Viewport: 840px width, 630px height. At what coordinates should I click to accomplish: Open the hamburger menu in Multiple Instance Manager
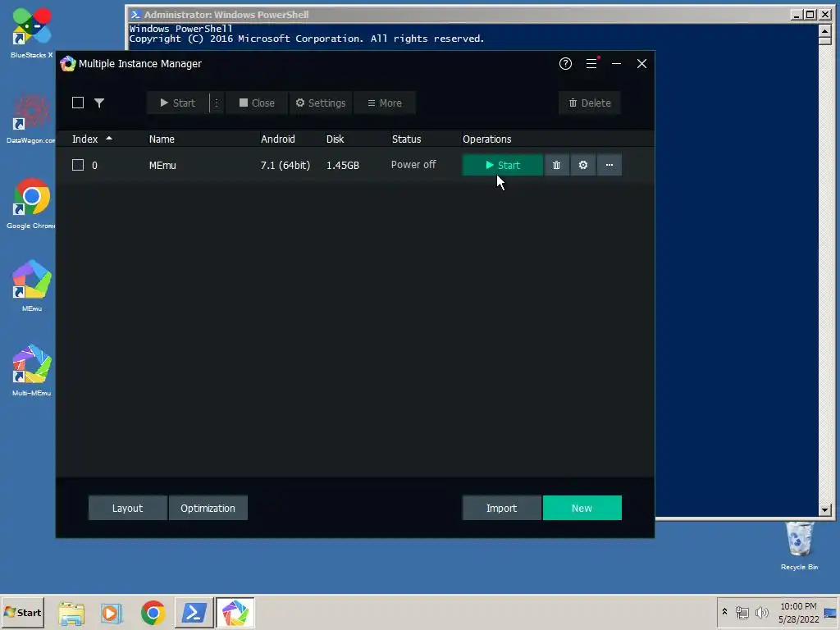[591, 64]
